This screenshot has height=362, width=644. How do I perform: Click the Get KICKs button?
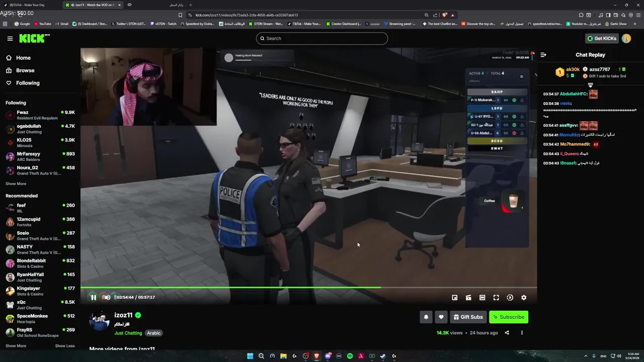pos(602,38)
